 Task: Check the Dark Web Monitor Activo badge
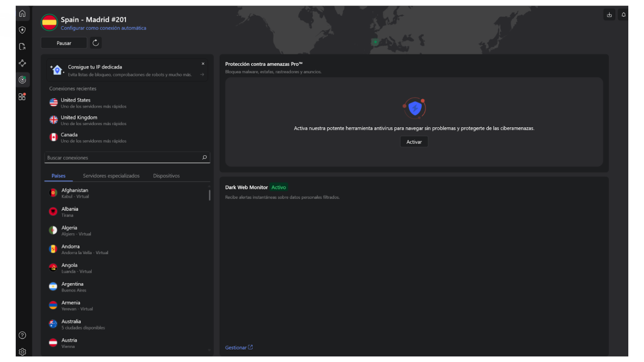(x=279, y=187)
